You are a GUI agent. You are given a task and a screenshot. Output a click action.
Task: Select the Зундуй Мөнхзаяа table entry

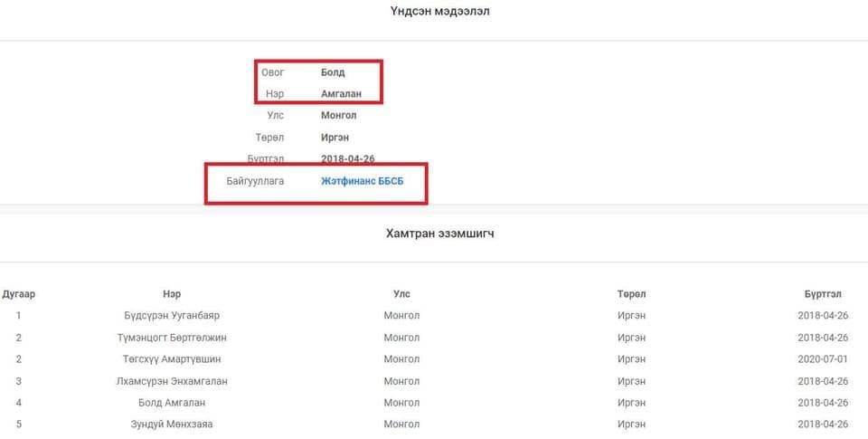[172, 425]
